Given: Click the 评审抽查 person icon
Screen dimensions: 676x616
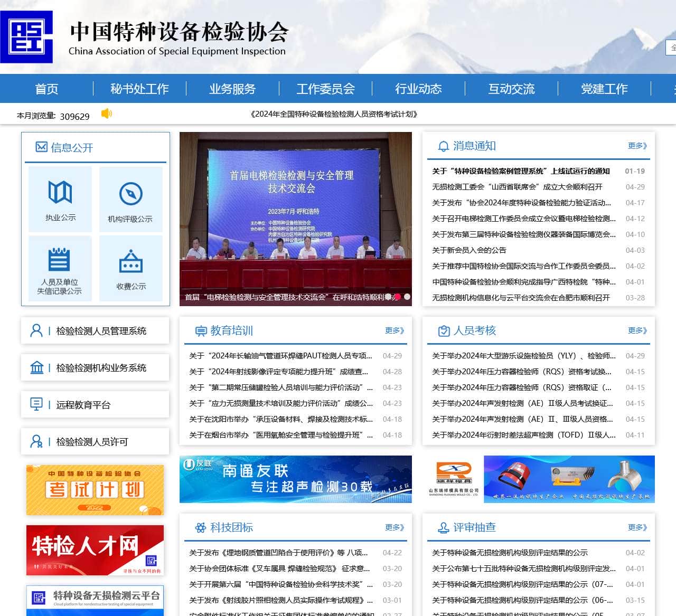Looking at the screenshot, I should point(444,527).
